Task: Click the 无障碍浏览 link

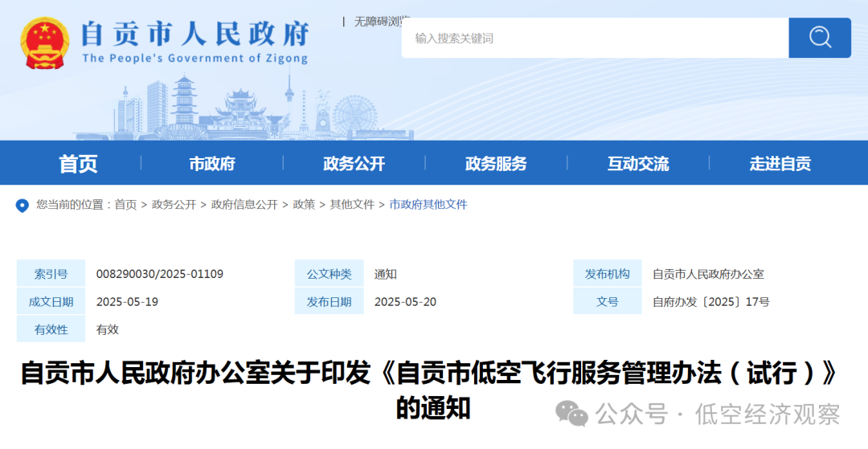Action: [382, 22]
